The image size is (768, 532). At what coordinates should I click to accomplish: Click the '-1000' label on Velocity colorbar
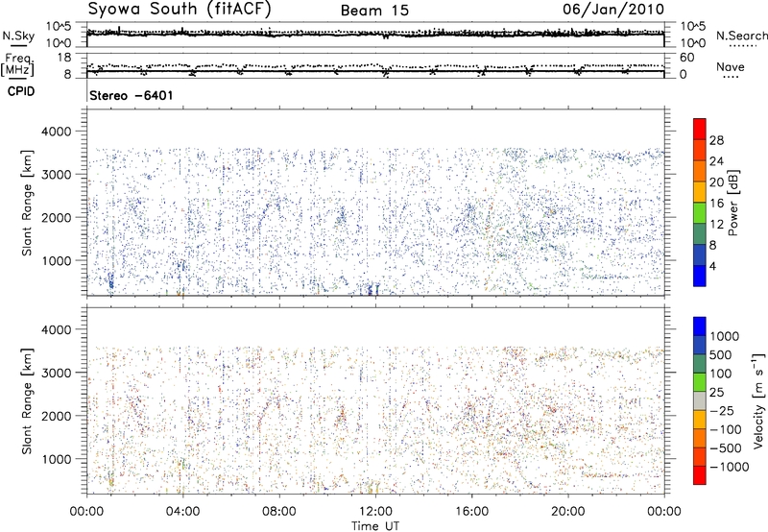click(730, 467)
